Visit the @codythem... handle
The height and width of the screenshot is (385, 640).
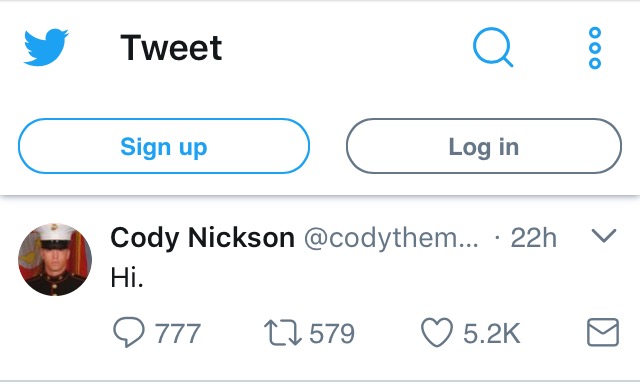(391, 238)
